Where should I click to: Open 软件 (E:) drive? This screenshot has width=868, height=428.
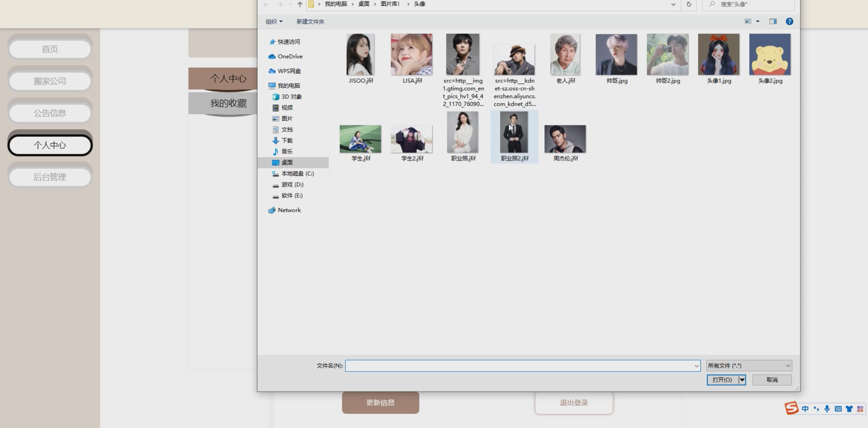[287, 196]
